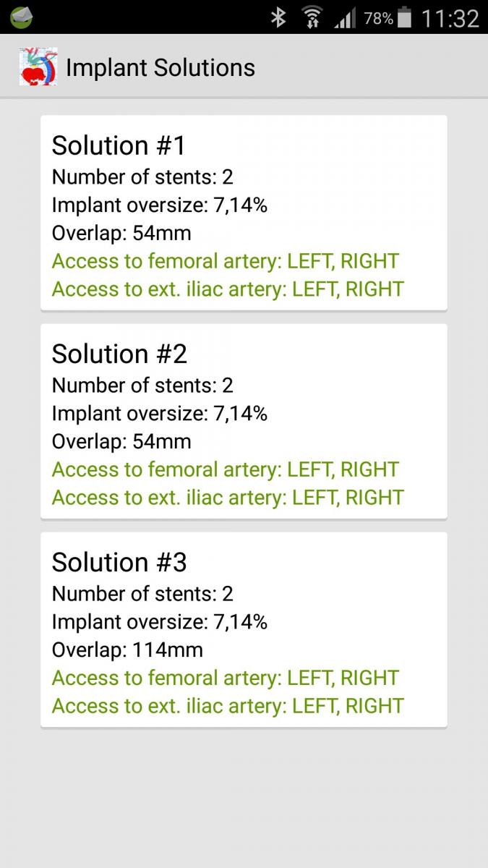
Task: Tap the 78% battery percentage text
Action: 378,17
